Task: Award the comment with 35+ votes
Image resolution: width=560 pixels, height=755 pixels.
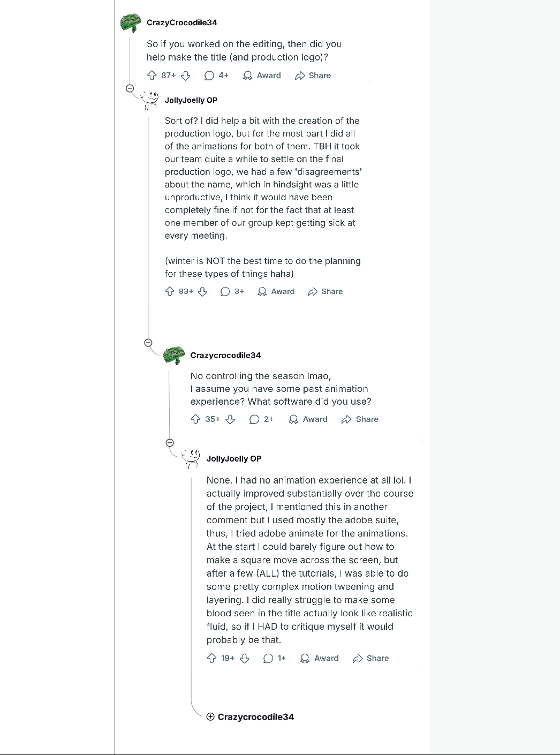Action: click(308, 419)
